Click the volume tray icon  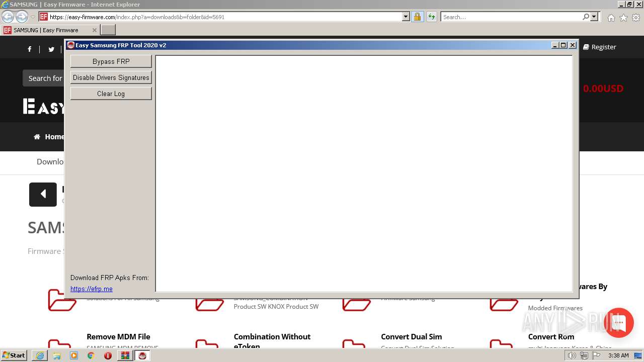point(572,355)
